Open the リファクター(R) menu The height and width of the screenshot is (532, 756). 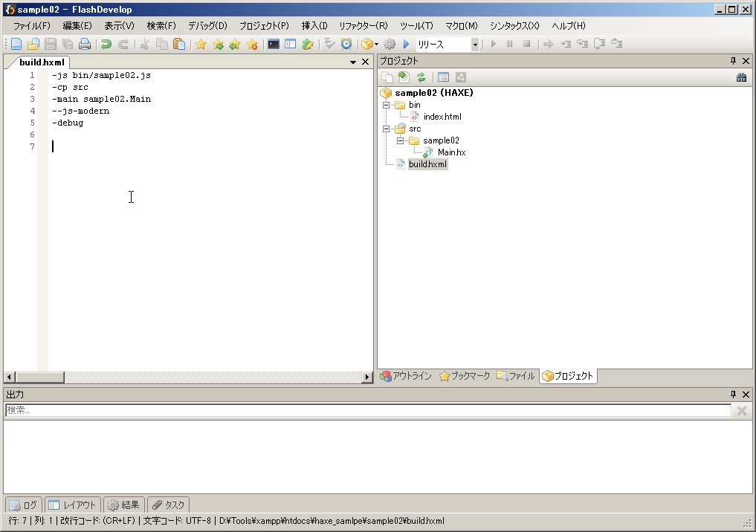pos(363,26)
